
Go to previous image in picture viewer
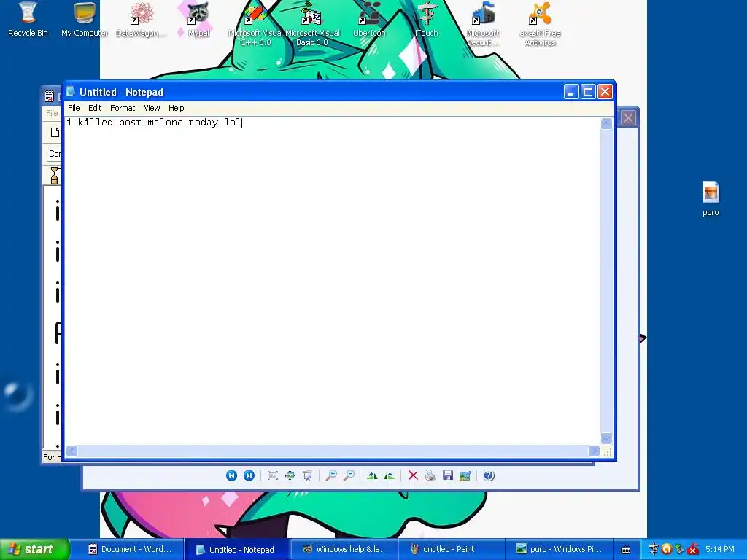231,475
